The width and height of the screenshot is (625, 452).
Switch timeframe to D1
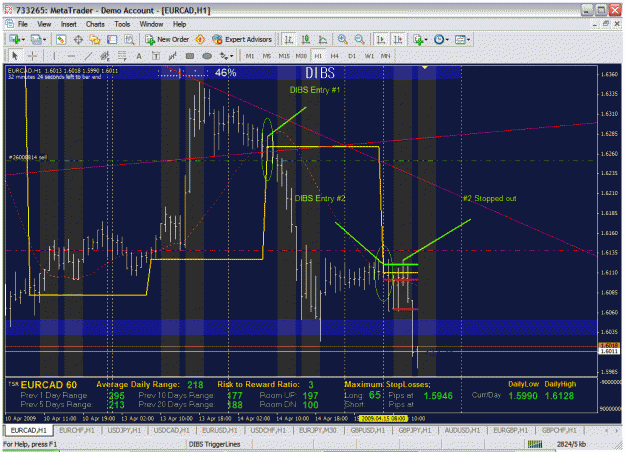[352, 56]
